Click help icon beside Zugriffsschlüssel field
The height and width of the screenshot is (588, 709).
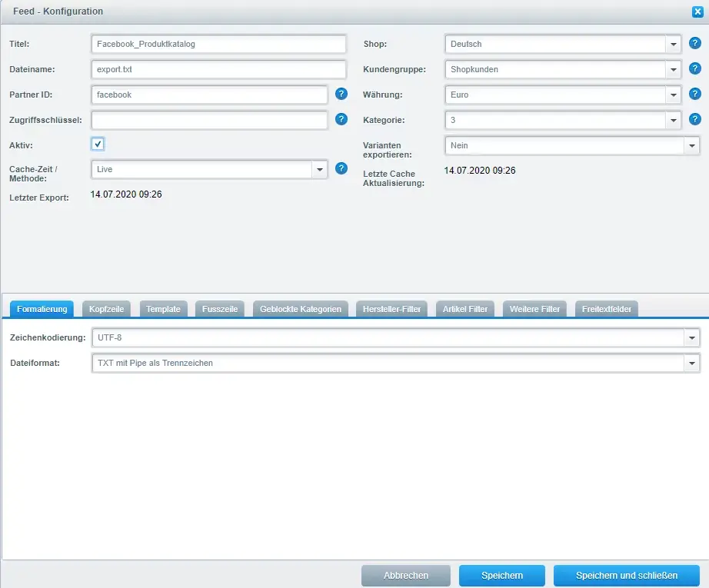click(x=341, y=120)
